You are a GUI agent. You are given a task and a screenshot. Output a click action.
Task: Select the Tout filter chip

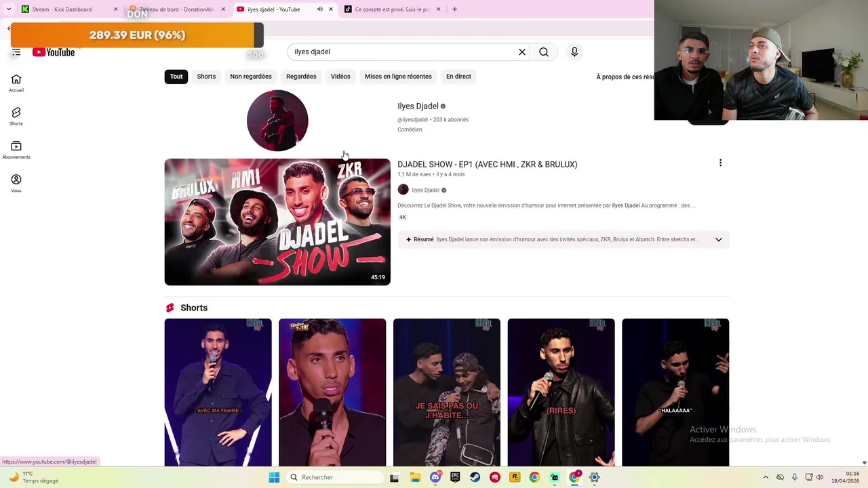coord(176,77)
